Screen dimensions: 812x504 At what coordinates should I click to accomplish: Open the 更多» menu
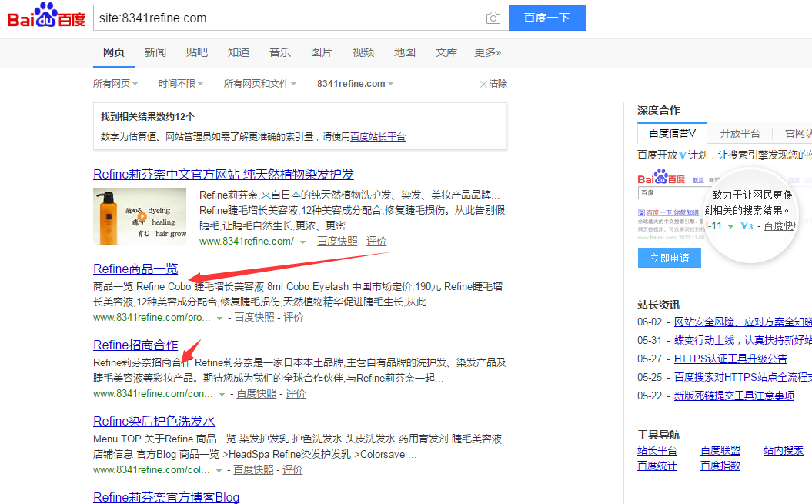[487, 52]
